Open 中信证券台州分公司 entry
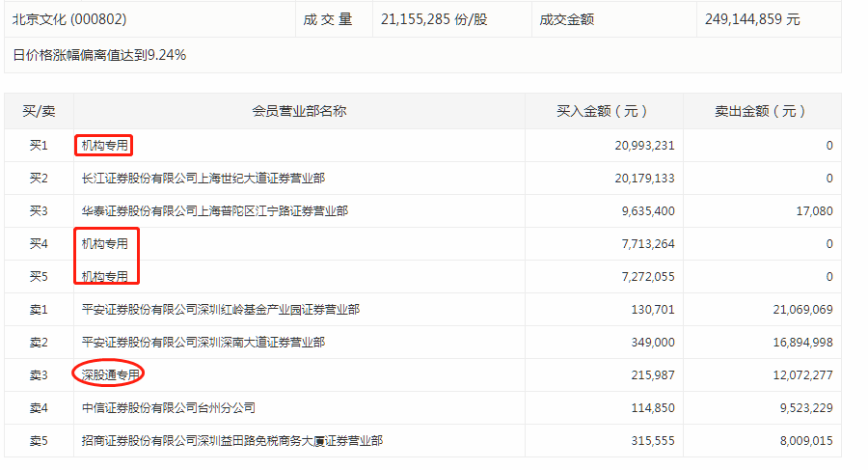This screenshot has width=868, height=470. 169,408
